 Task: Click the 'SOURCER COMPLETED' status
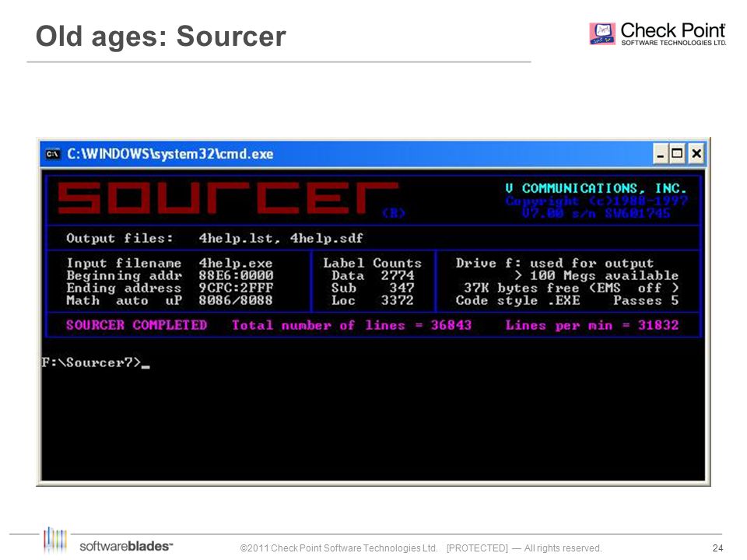coord(136,325)
